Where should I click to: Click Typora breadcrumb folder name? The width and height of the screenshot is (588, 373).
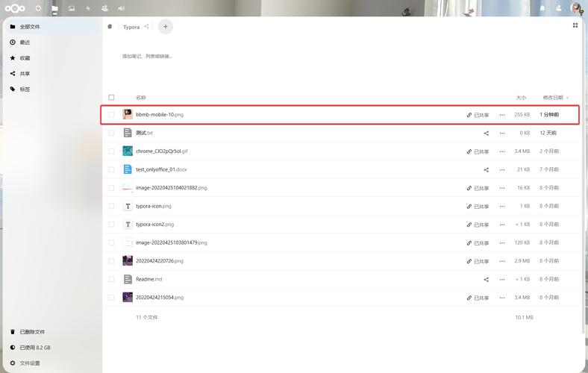point(131,27)
